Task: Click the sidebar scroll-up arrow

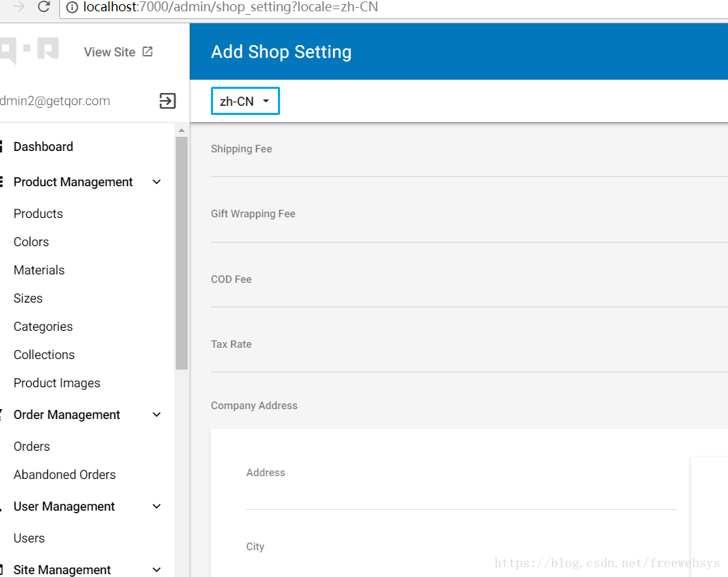Action: 181,130
